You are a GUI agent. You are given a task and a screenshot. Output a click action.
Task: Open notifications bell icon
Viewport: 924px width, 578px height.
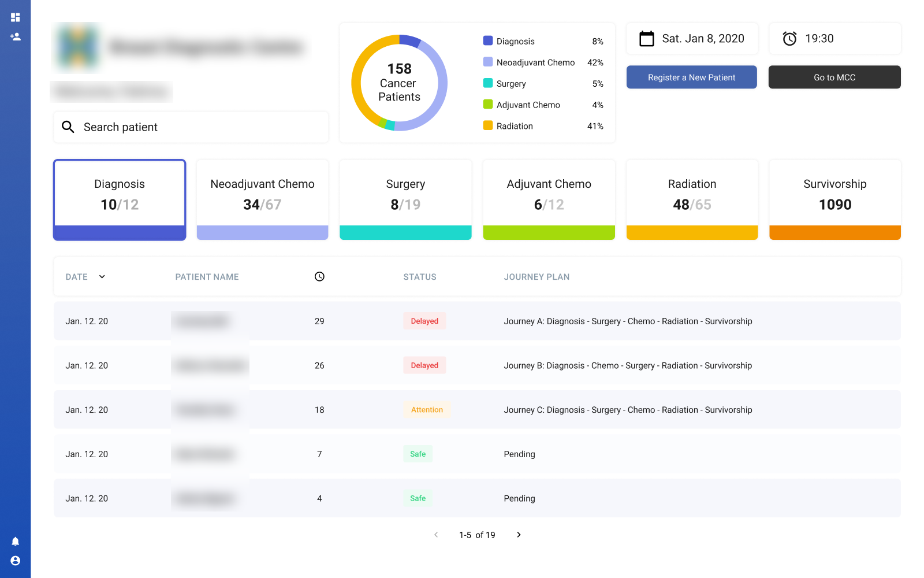pos(16,542)
